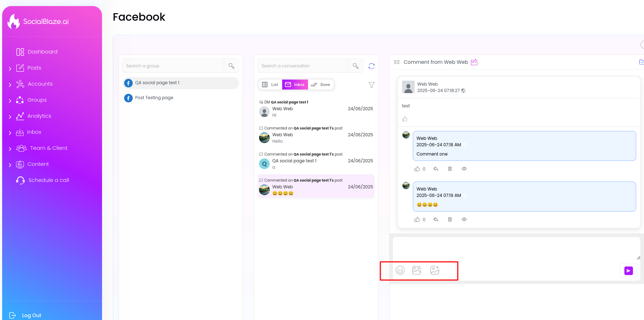Attach an image from gallery icon
The image size is (644, 320).
[x=417, y=270]
